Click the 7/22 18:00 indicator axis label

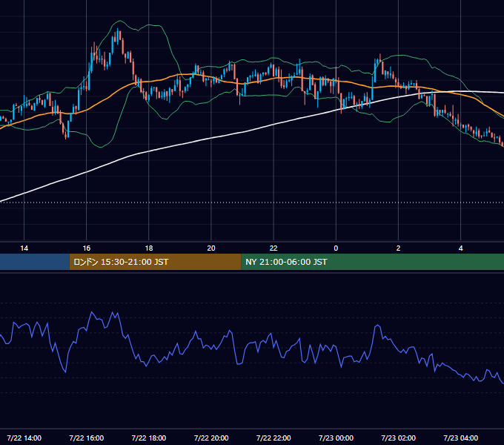[149, 438]
